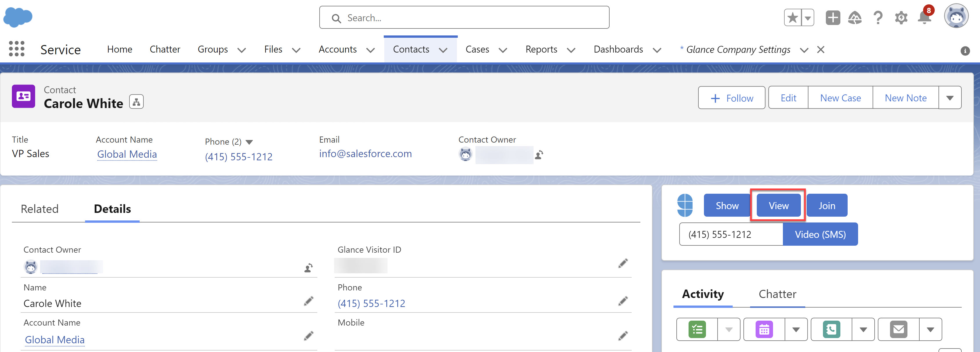Open the App Launcher grid icon
The height and width of the screenshot is (352, 980).
point(16,49)
